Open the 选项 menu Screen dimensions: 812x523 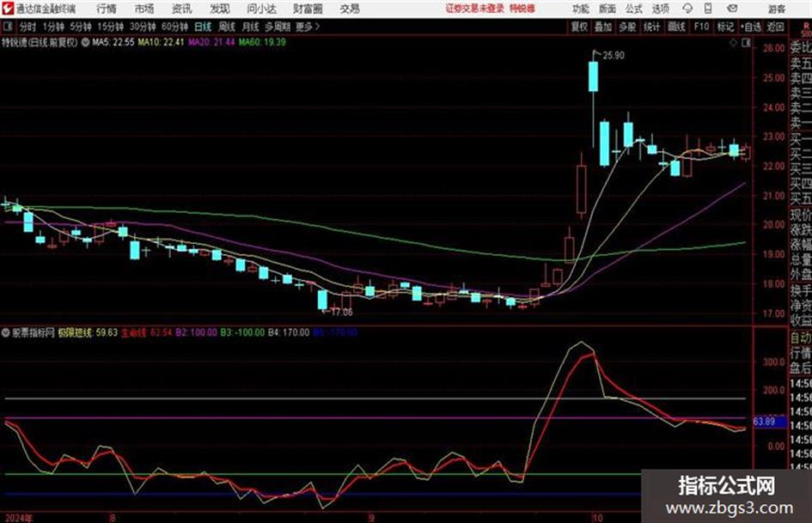660,9
